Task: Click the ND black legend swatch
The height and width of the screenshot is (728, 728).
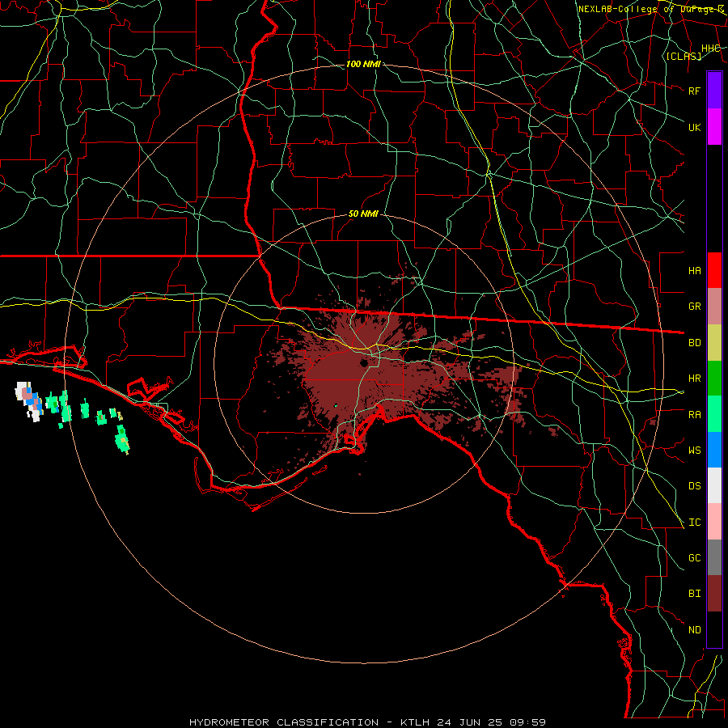Action: point(714,629)
